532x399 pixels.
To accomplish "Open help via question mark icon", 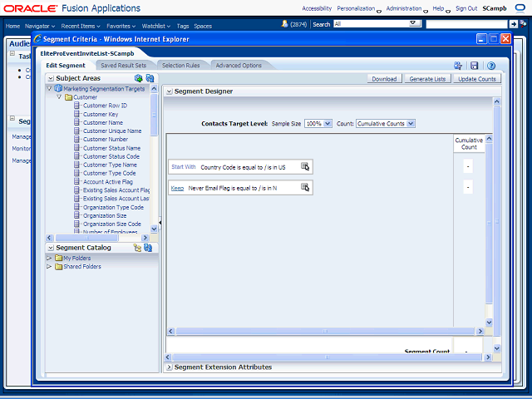I will click(491, 66).
